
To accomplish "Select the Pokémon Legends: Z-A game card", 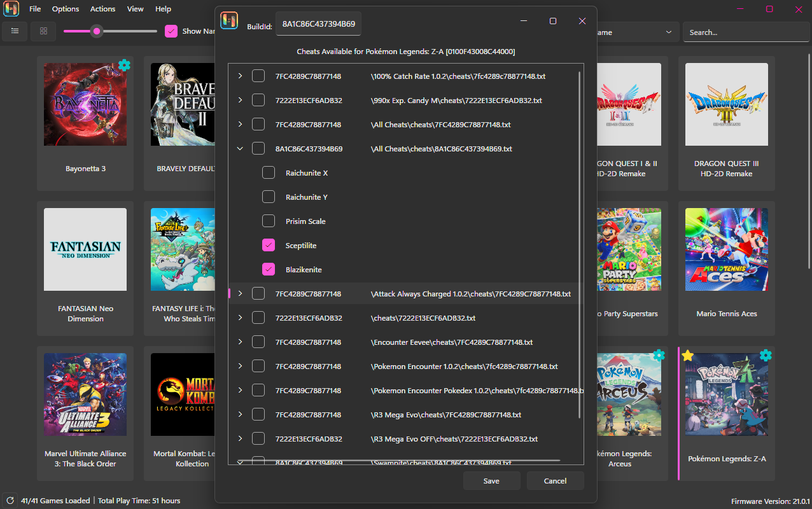I will pos(727,414).
